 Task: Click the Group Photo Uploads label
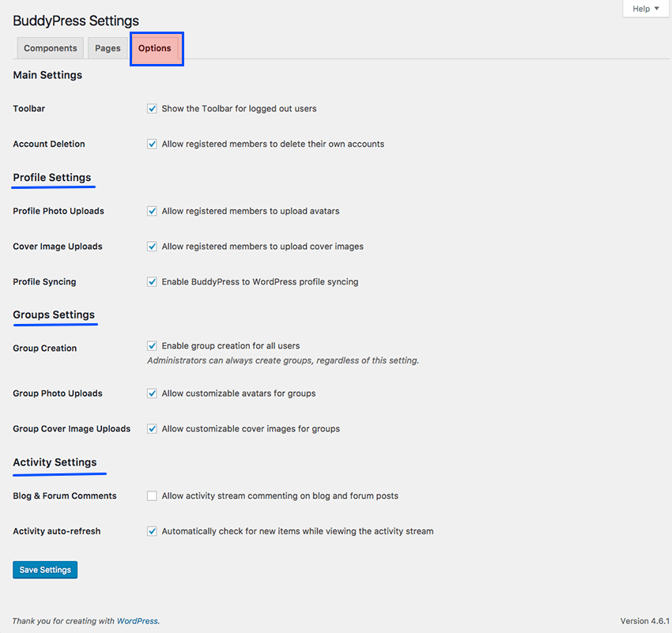coord(58,394)
